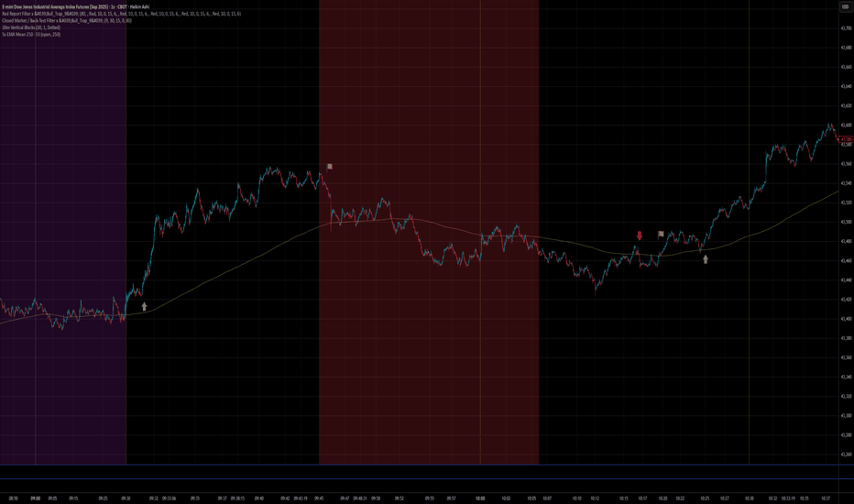
Task: Click the gray up-arrow signal near 09:32
Action: tap(145, 307)
